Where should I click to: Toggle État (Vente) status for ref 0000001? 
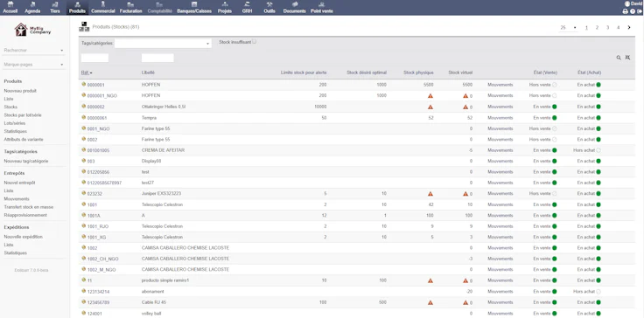click(555, 85)
